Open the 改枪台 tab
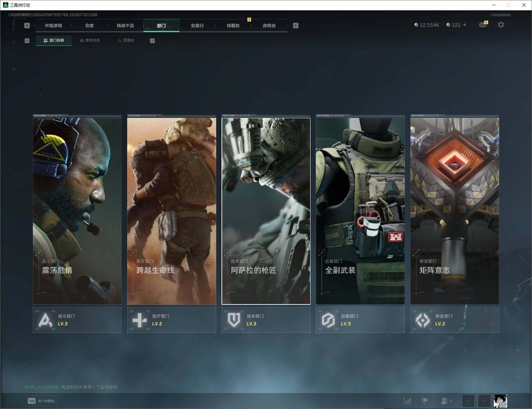This screenshot has height=409, width=532. tap(269, 26)
